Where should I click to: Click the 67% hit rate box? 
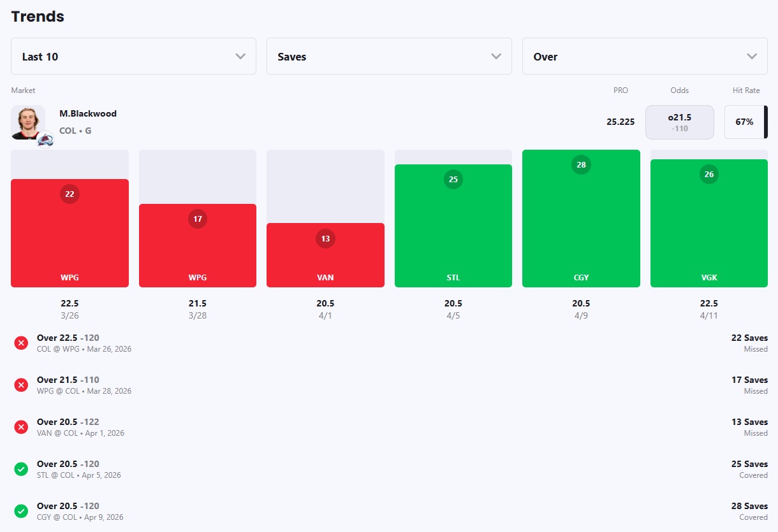[744, 122]
